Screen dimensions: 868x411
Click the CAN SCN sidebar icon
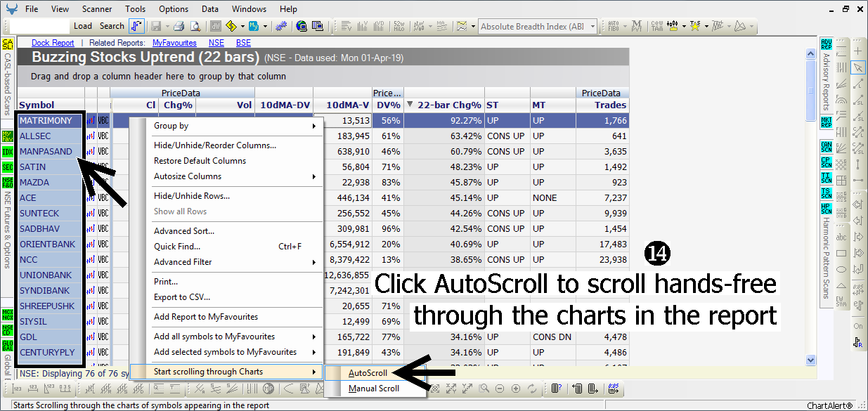[x=826, y=146]
